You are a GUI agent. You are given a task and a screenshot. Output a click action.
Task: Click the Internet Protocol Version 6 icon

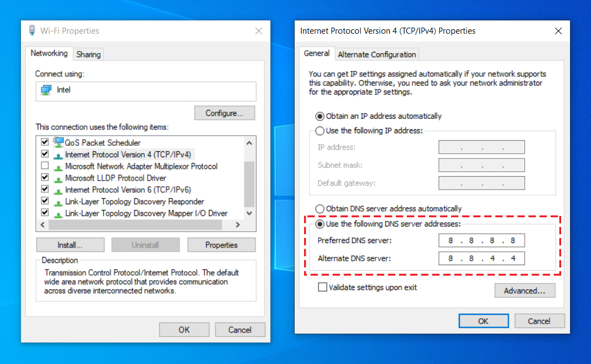57,189
